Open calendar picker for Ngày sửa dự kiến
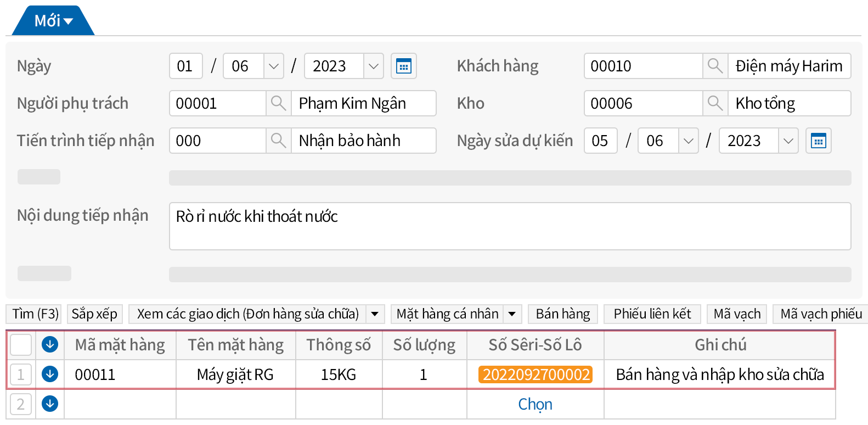868x425 pixels. tap(818, 141)
